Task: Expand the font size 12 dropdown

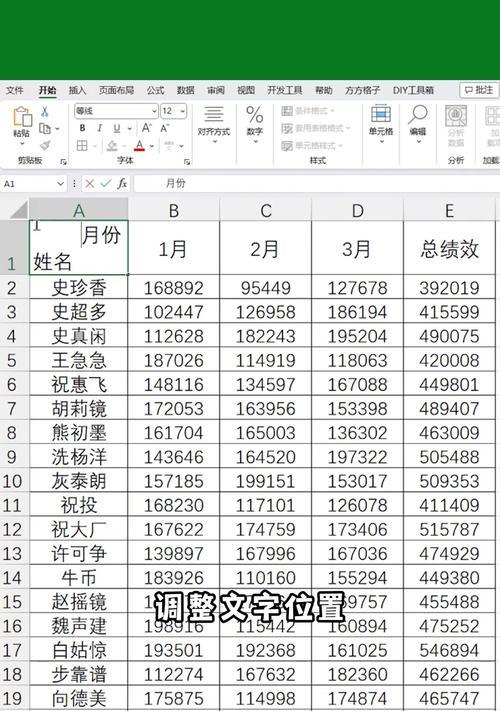Action: (x=182, y=111)
